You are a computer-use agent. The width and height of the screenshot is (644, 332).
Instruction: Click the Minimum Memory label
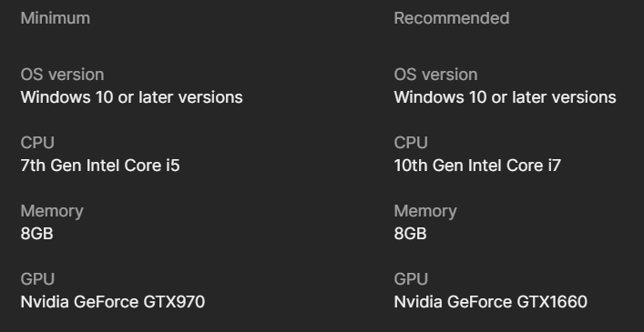(x=52, y=211)
